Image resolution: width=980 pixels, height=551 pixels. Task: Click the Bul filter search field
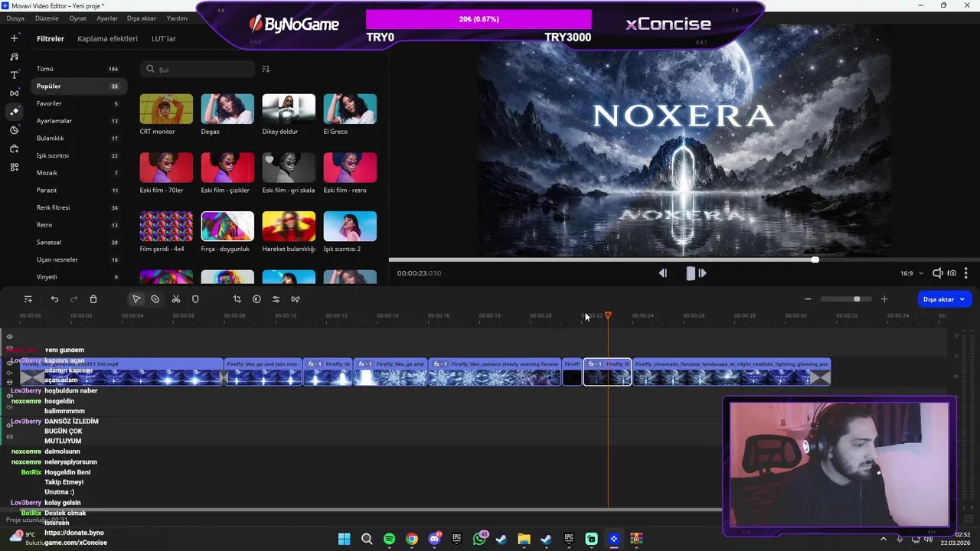198,70
